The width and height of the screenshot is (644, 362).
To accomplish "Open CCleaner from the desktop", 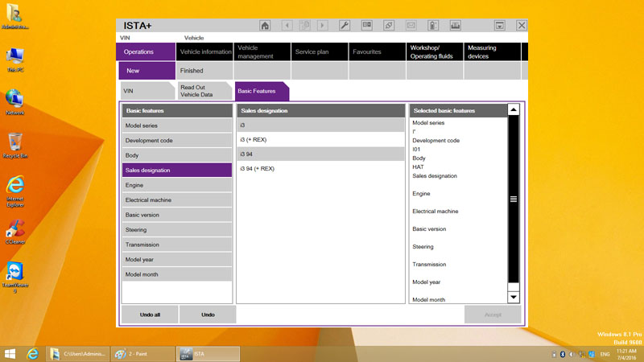I will point(14,229).
